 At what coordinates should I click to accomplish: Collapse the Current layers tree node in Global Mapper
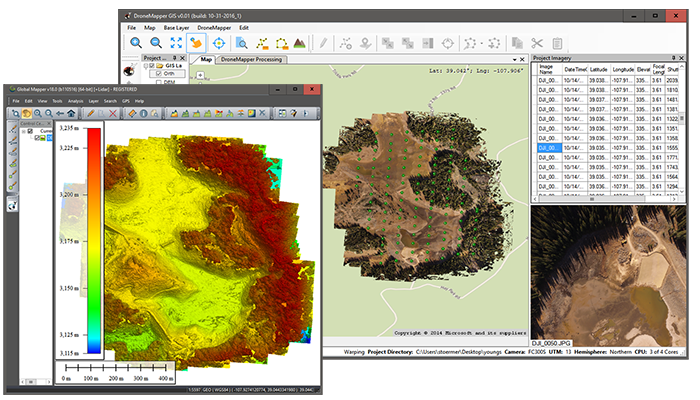(24, 131)
